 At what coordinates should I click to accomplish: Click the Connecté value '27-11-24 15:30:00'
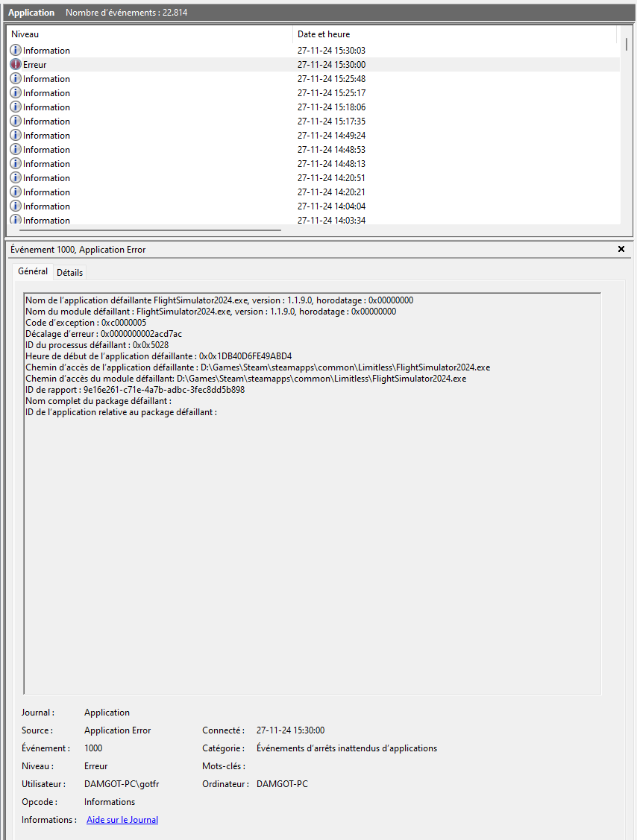[291, 730]
